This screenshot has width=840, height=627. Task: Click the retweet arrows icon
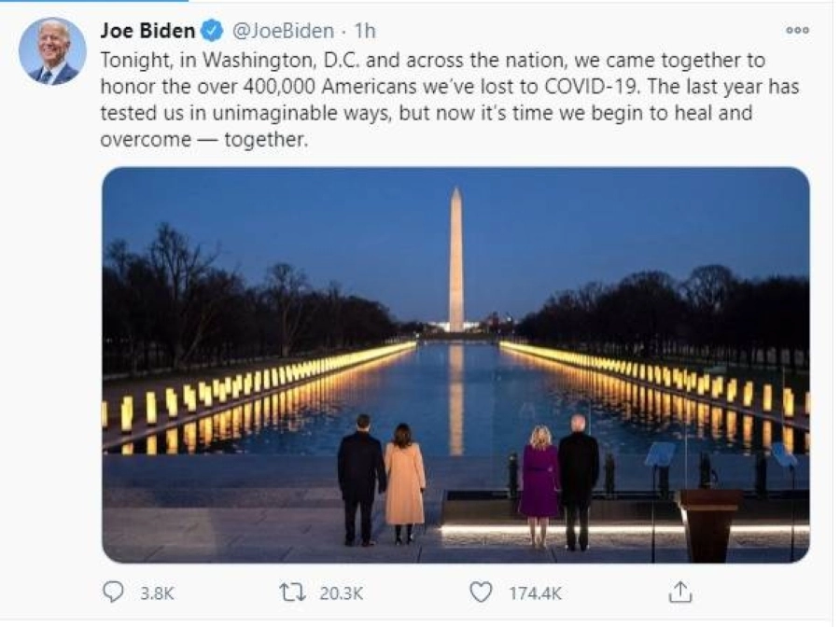pyautogui.click(x=292, y=592)
